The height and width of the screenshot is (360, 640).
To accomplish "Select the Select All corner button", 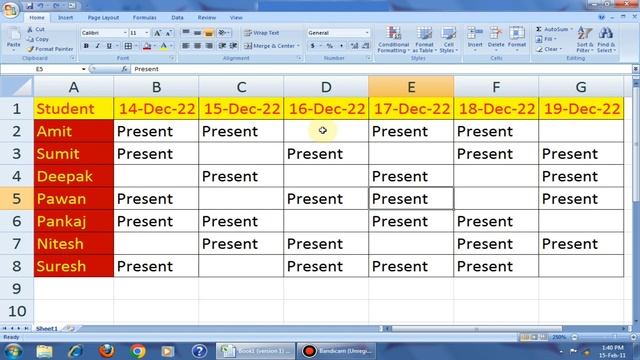I will click(x=16, y=87).
